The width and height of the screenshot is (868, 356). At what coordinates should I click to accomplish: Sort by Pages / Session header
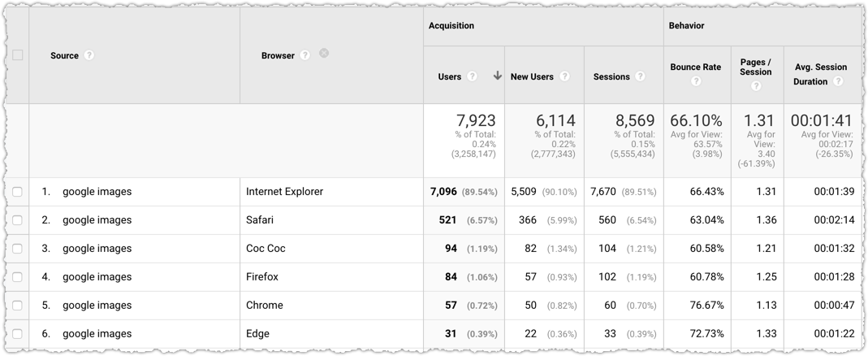(756, 67)
